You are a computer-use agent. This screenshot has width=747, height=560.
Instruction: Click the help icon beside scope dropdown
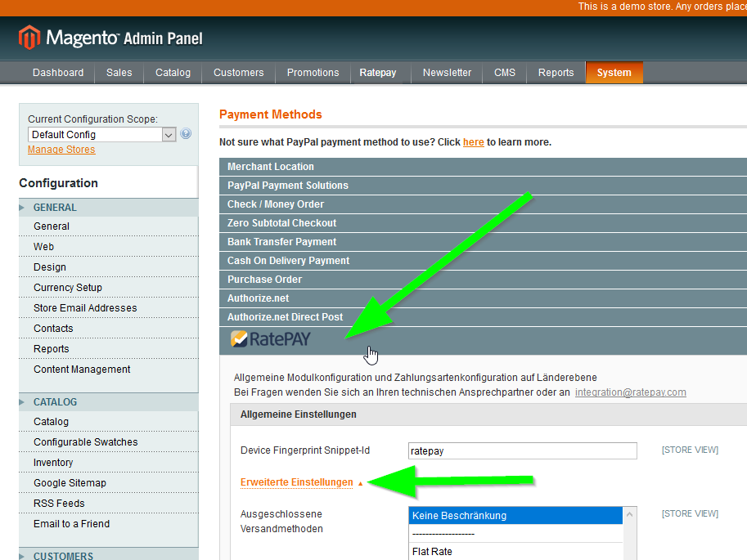(x=186, y=134)
